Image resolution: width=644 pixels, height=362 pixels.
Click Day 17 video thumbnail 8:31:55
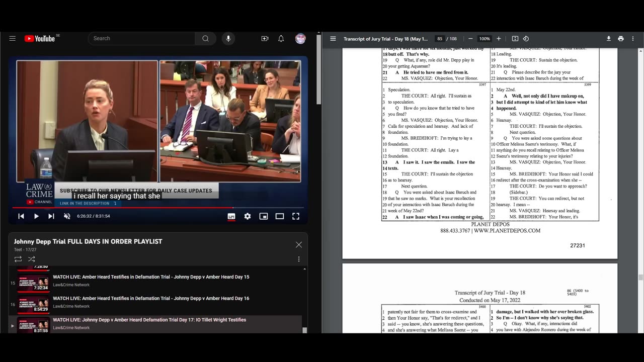point(34,325)
